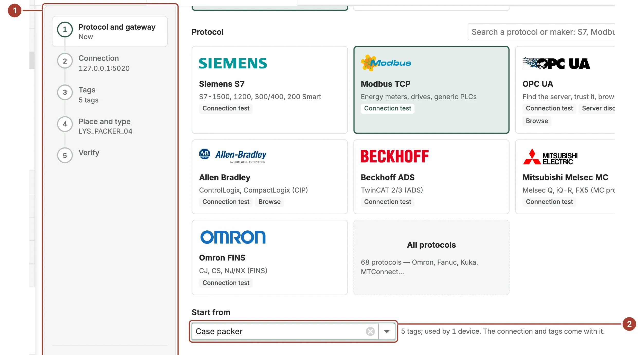Click the Protocol section heading
The height and width of the screenshot is (355, 644).
[x=207, y=32]
